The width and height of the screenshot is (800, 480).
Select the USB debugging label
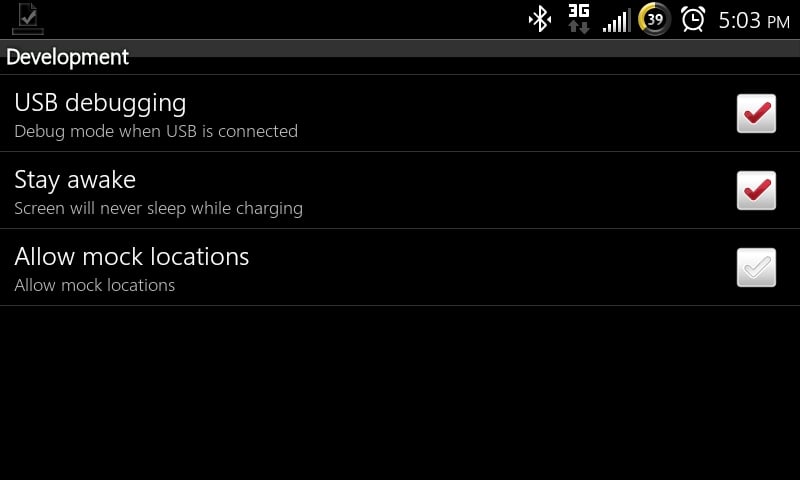click(x=100, y=104)
